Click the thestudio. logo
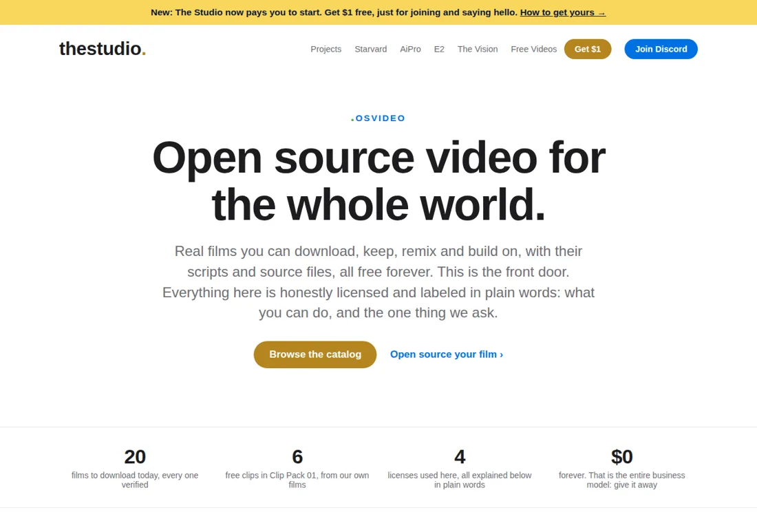The image size is (757, 532). pos(103,49)
